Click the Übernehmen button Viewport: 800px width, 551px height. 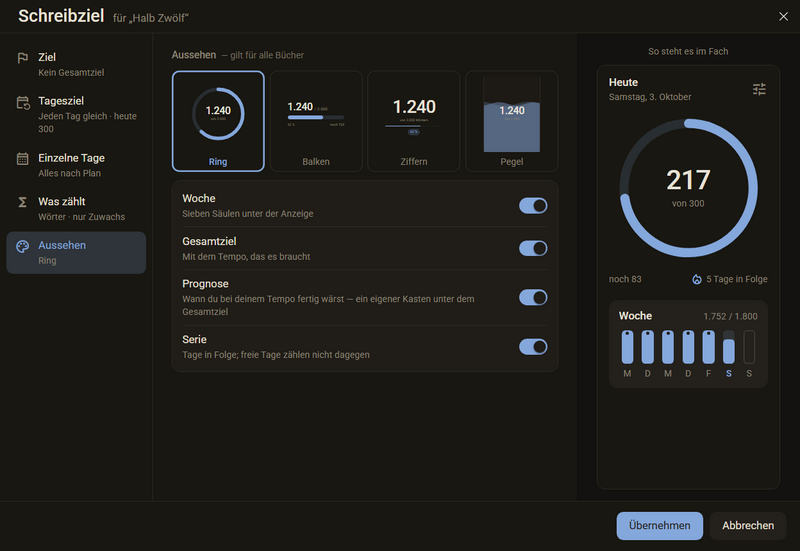click(659, 525)
